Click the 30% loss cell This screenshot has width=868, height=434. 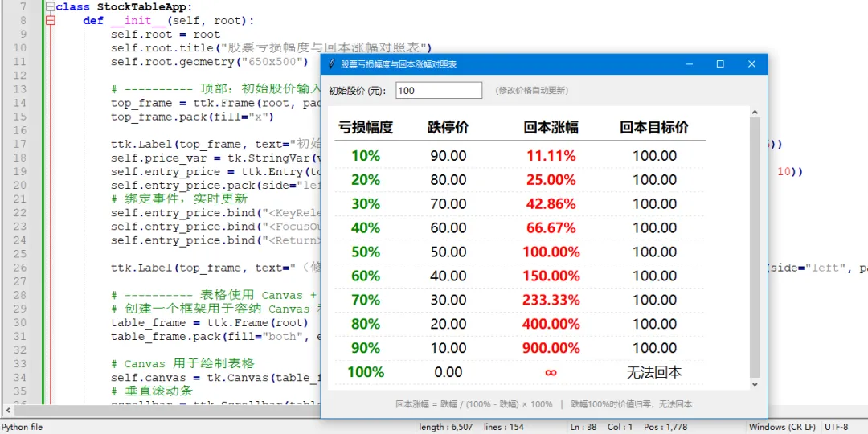(x=366, y=203)
